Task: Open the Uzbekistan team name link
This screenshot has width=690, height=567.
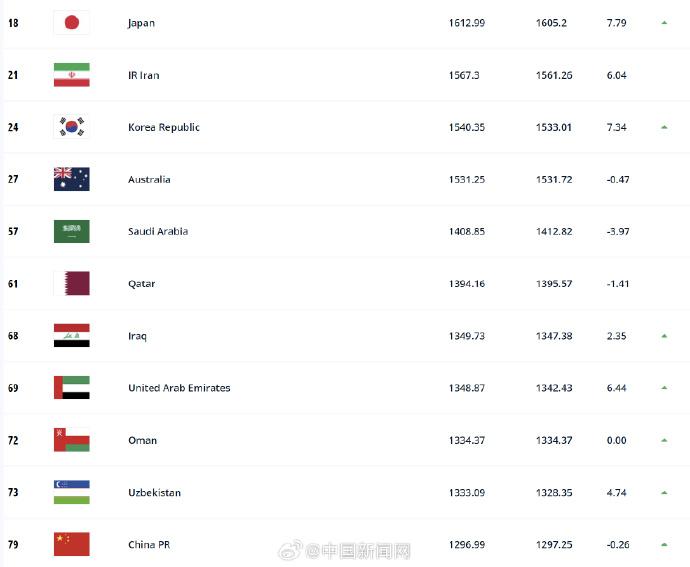Action: pyautogui.click(x=155, y=492)
